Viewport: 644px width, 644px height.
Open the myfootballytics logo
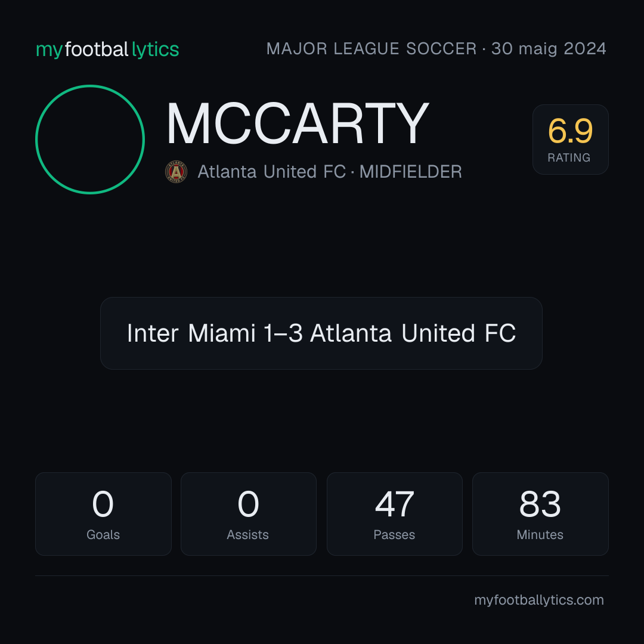(x=107, y=49)
